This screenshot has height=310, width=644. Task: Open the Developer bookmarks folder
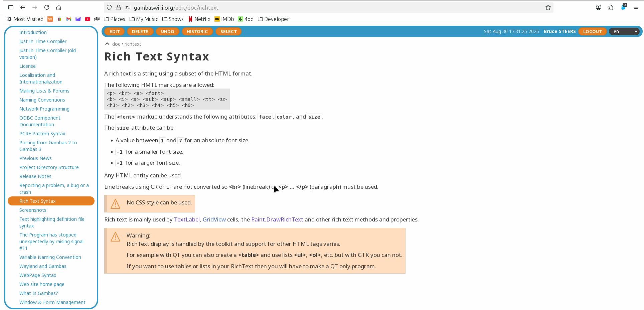point(273,19)
